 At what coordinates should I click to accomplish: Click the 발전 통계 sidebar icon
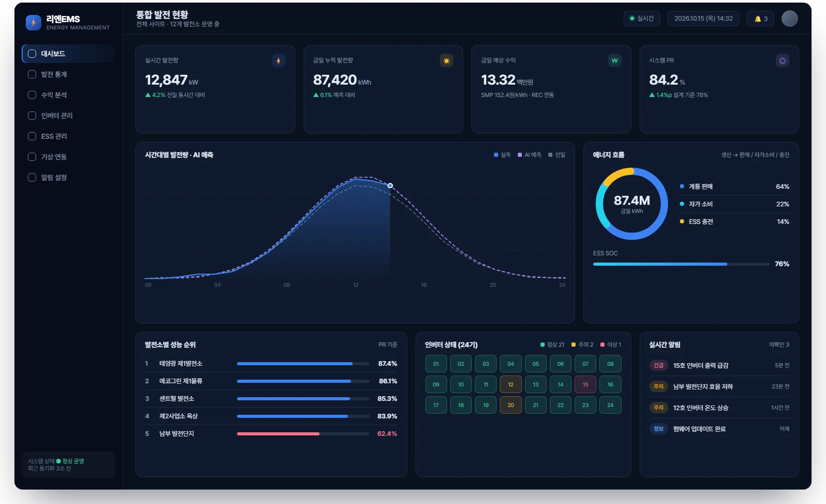[x=32, y=74]
